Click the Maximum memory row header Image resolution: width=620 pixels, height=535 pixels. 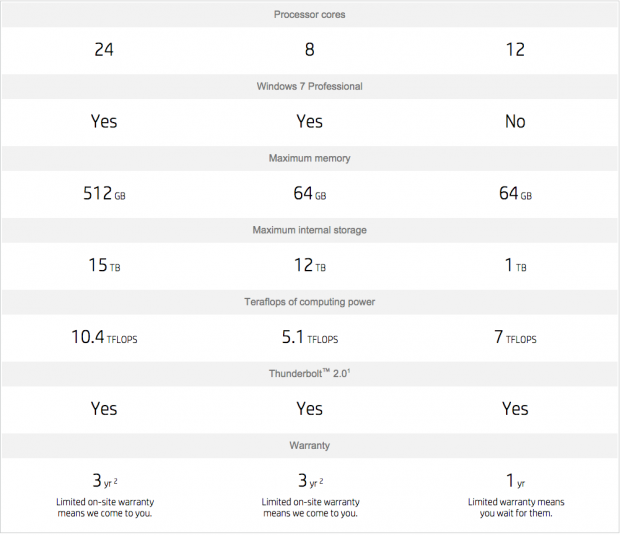[x=310, y=158]
